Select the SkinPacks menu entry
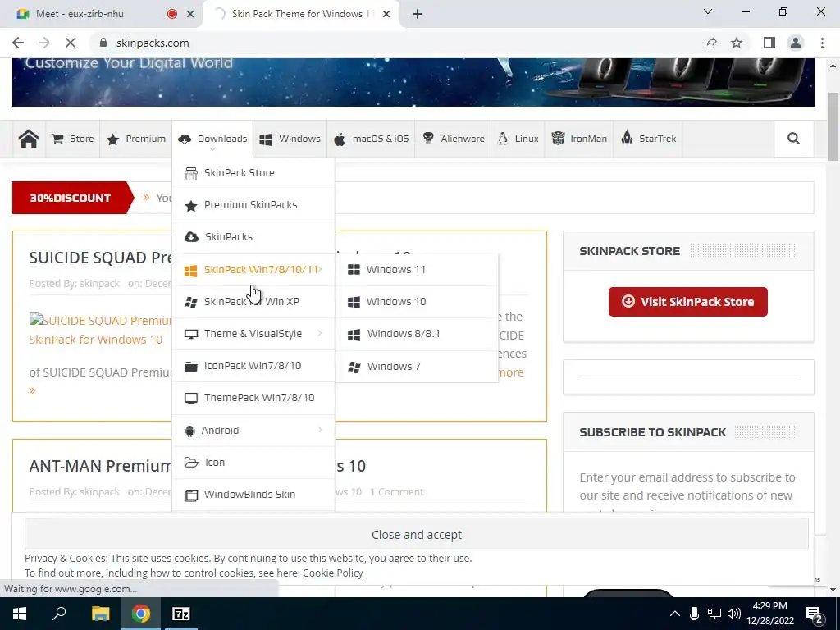 [x=253, y=237]
